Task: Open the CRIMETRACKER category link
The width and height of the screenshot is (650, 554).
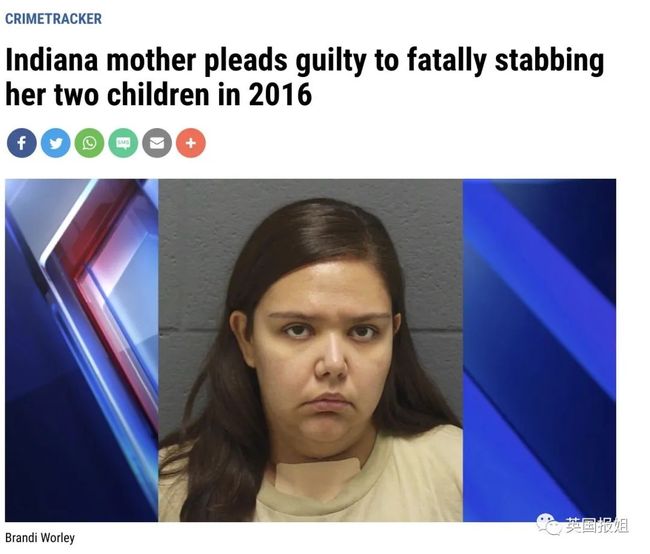Action: [53, 19]
